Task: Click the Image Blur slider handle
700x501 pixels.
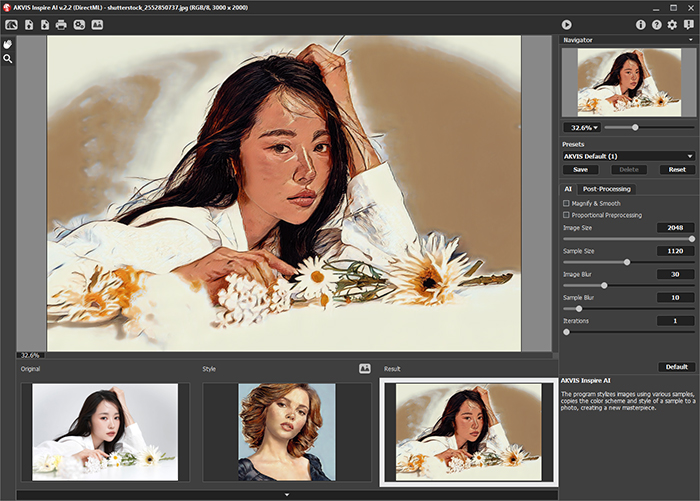Action: (x=604, y=285)
